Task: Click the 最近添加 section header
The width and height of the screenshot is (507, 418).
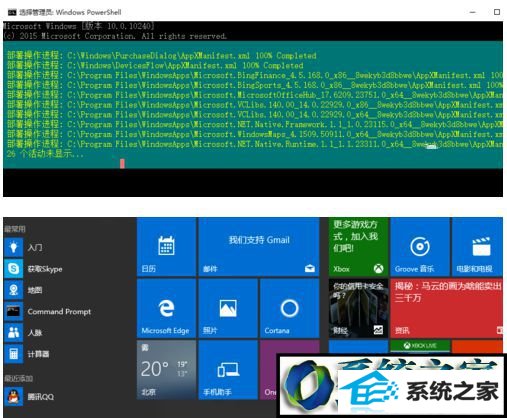Action: (x=19, y=378)
